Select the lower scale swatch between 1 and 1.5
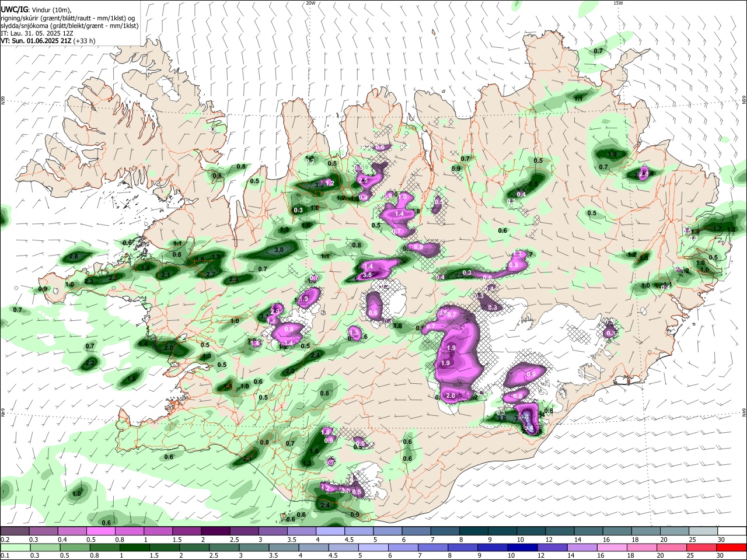 tap(134, 547)
